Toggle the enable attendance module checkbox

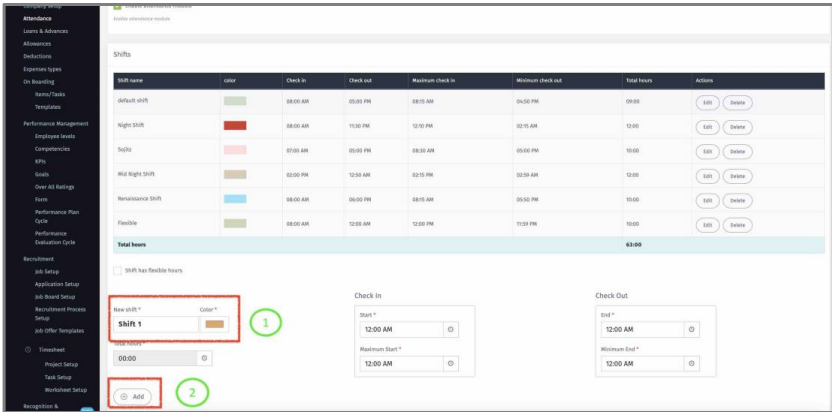119,6
